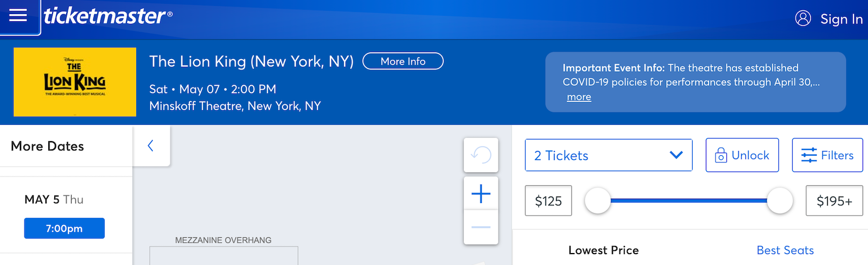Click the Sign In link
Viewport: 868px width, 265px height.
(x=841, y=19)
